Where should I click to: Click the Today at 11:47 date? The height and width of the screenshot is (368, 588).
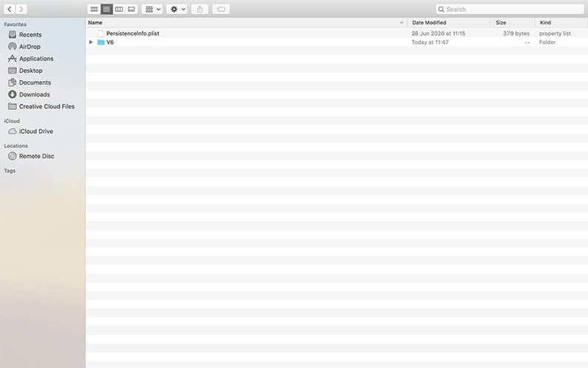[430, 42]
